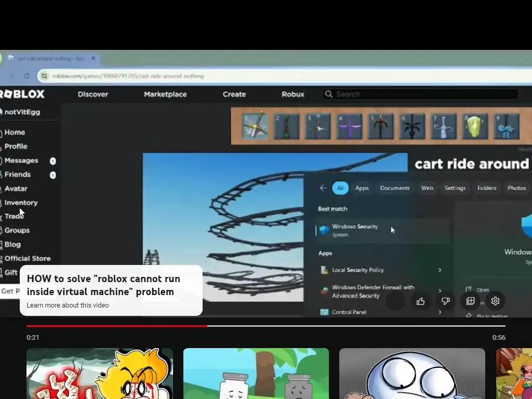This screenshot has height=399, width=532.
Task: Click the Roblox search field
Action: pyautogui.click(x=421, y=94)
